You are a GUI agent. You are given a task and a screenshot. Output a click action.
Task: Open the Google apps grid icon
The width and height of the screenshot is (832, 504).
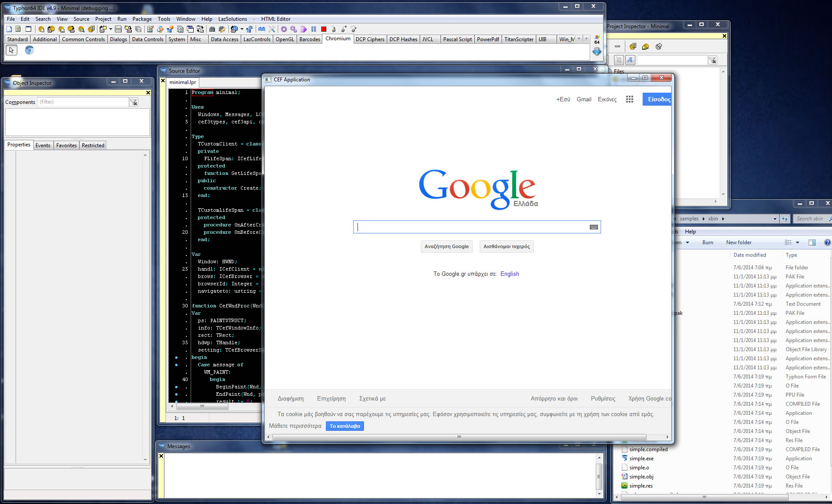click(x=630, y=99)
